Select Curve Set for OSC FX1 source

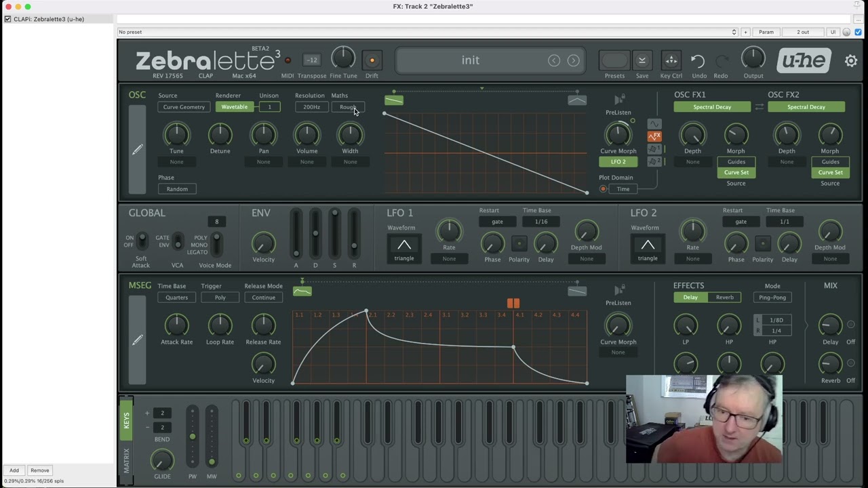pyautogui.click(x=736, y=172)
